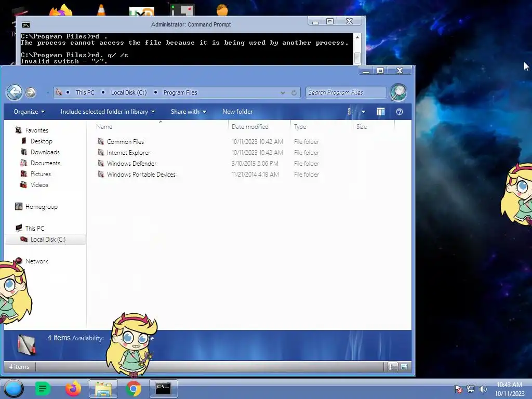Select This PC in navigation pane
Screen dimensions: 532x399
tap(35, 229)
